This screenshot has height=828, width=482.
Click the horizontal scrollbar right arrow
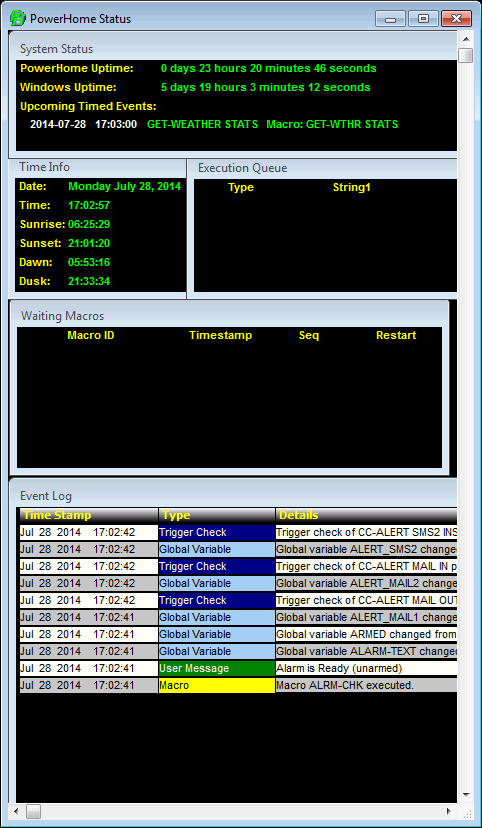(x=449, y=811)
